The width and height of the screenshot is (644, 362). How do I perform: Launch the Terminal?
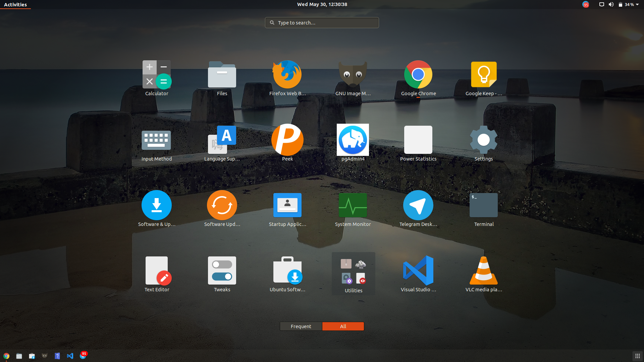[484, 209]
